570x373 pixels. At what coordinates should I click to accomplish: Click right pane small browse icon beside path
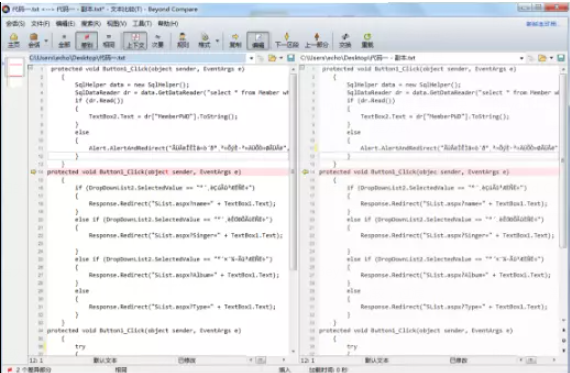click(x=531, y=58)
